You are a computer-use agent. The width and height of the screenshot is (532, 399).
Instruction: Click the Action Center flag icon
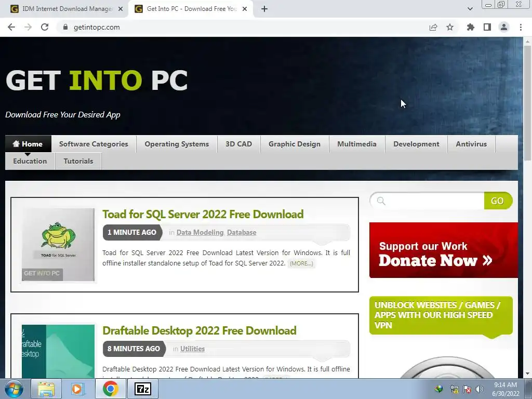point(467,389)
